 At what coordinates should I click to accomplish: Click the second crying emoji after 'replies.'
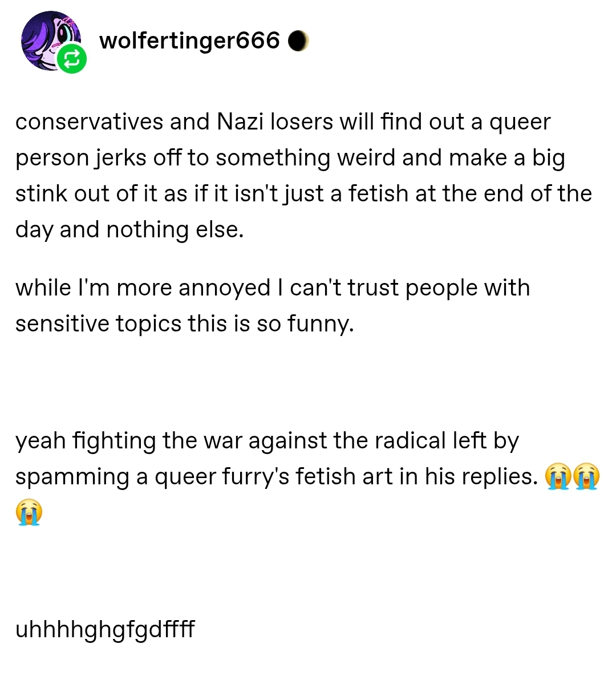click(586, 476)
